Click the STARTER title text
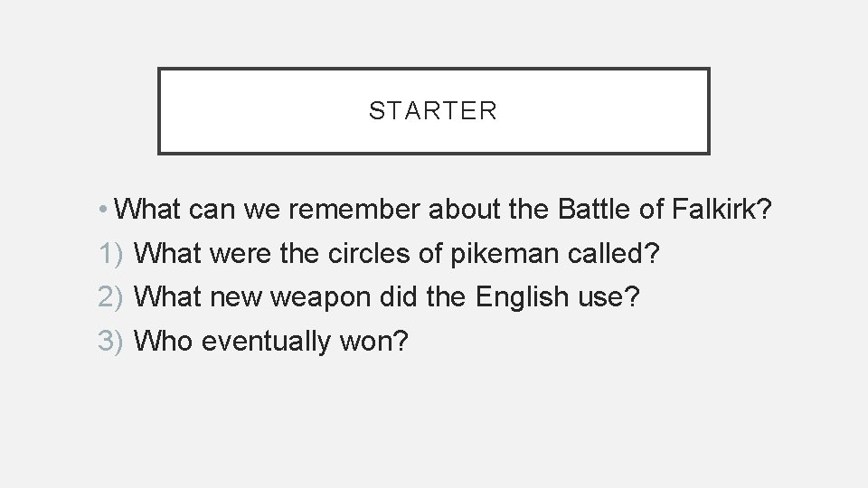The image size is (868, 488). (x=433, y=111)
